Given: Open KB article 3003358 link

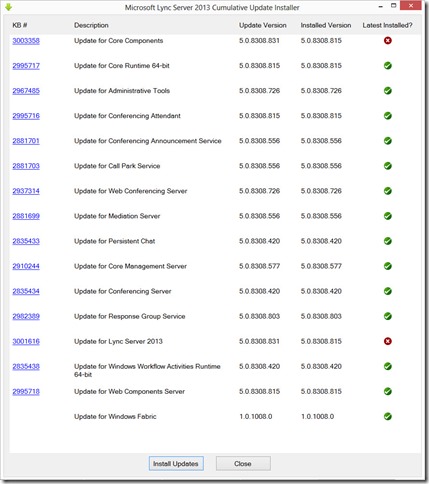Looking at the screenshot, I should [26, 41].
